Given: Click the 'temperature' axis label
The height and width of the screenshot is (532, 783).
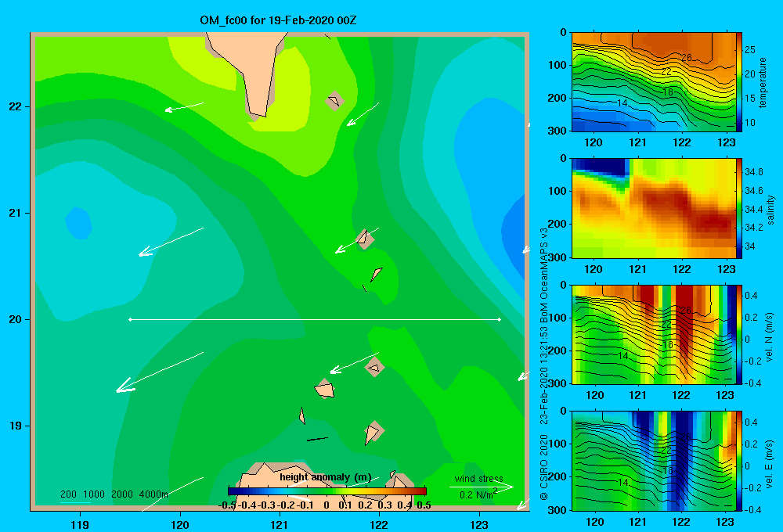Looking at the screenshot, I should tap(763, 82).
